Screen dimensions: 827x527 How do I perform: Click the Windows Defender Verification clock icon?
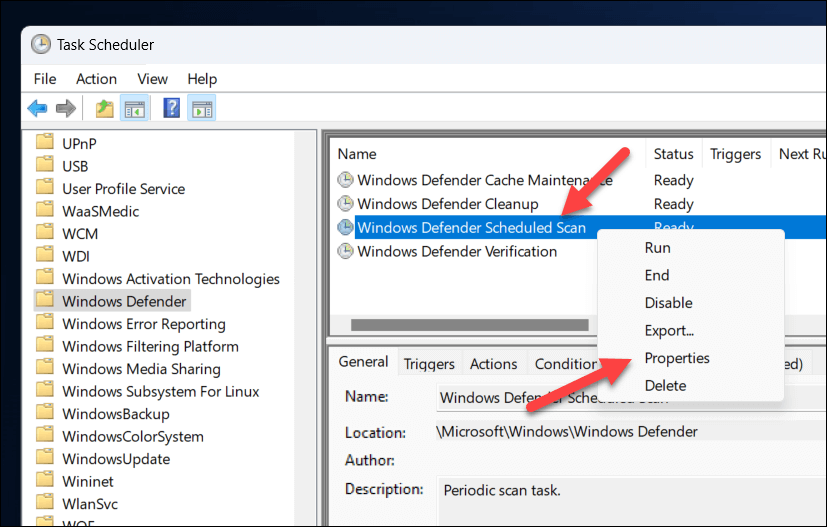pos(346,251)
